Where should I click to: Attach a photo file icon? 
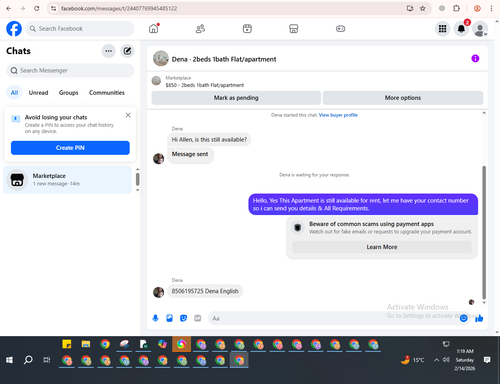coord(170,318)
